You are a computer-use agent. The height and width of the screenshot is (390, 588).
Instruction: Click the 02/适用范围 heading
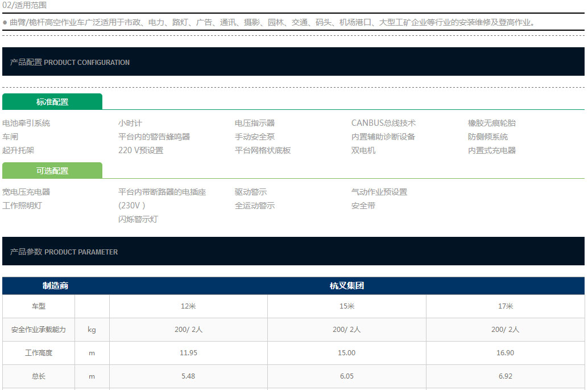(24, 5)
